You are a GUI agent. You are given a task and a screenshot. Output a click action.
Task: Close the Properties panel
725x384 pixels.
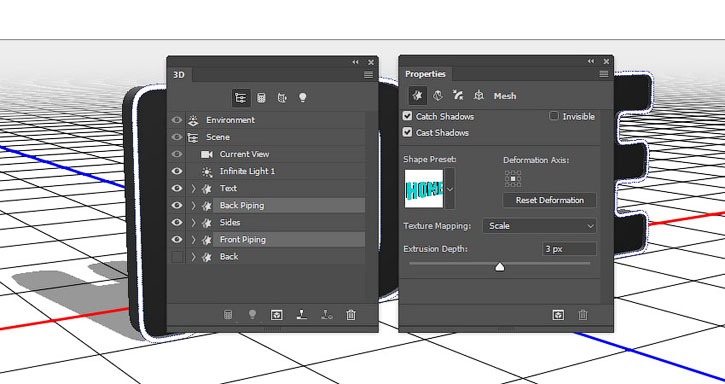(x=606, y=61)
